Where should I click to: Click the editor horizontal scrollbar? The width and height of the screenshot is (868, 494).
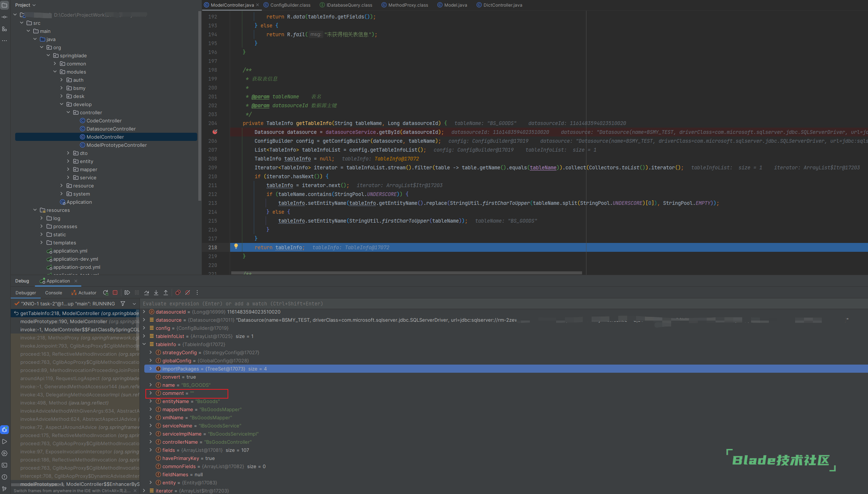[x=406, y=273]
